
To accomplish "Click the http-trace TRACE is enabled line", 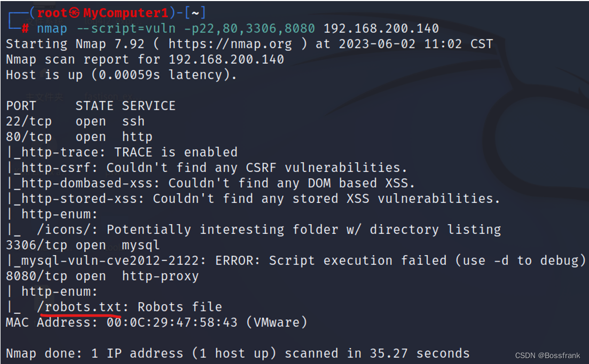I will coord(123,152).
